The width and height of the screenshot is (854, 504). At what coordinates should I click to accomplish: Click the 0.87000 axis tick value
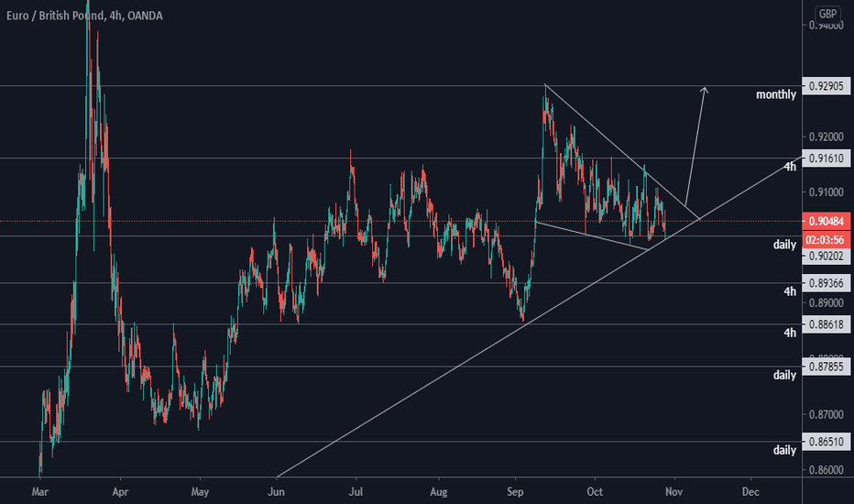coord(827,414)
